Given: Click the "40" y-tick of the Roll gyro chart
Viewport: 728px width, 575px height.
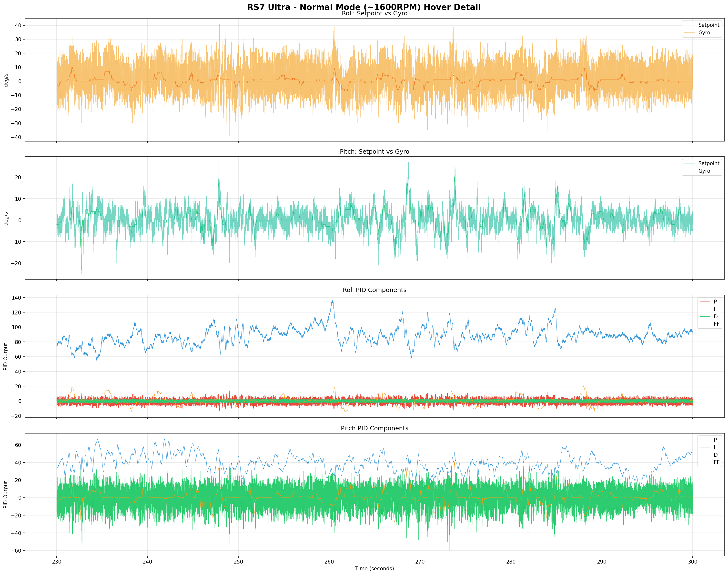Looking at the screenshot, I should (x=18, y=26).
